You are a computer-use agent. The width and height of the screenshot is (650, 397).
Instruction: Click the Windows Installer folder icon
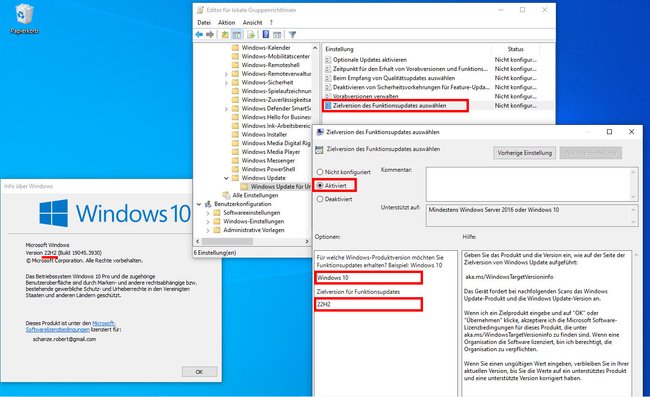coord(235,134)
